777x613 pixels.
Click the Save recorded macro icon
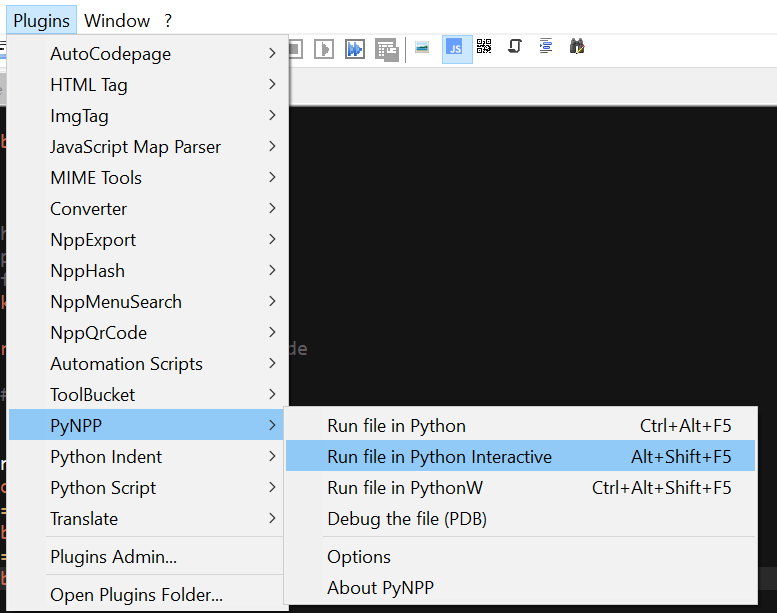(x=387, y=50)
